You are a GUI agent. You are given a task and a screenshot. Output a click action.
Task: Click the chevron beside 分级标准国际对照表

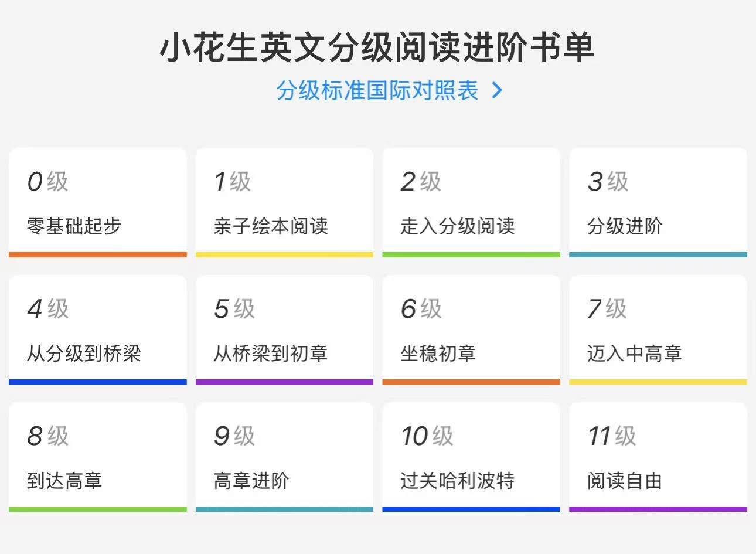[x=498, y=91]
